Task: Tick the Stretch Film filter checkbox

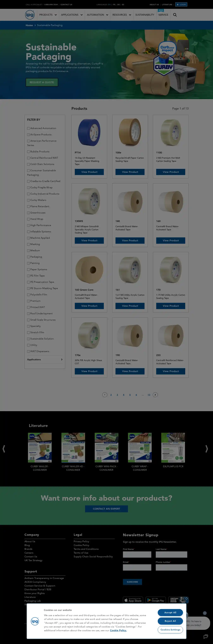Action: coord(28,333)
